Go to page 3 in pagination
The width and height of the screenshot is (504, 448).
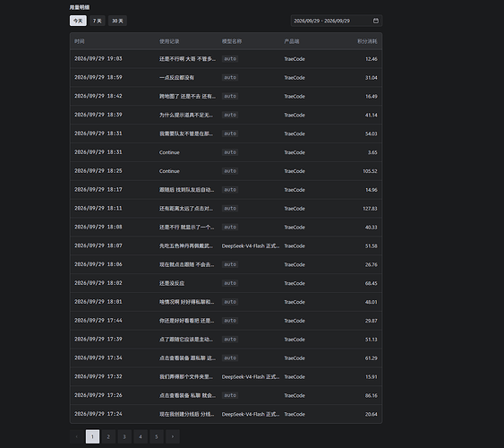coord(124,436)
